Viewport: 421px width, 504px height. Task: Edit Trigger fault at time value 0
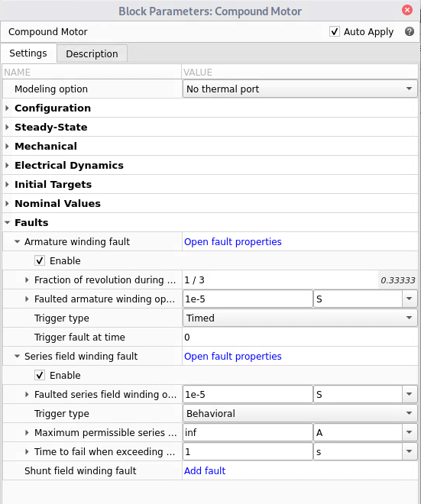pyautogui.click(x=300, y=338)
